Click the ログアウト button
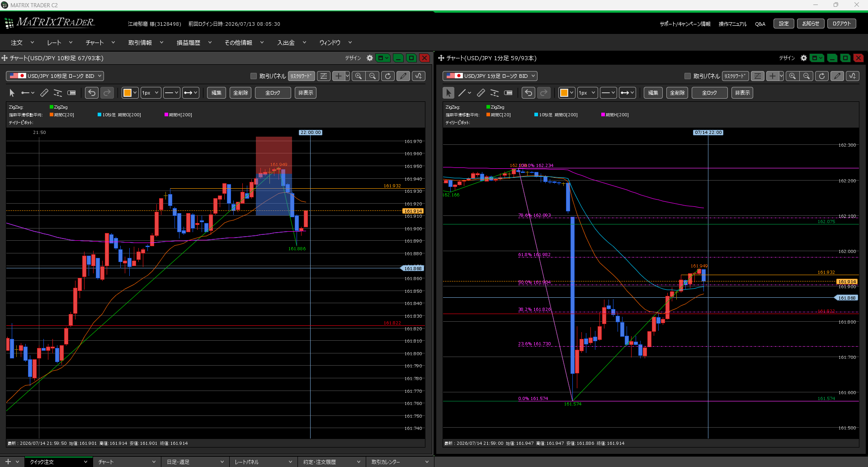 click(x=841, y=24)
